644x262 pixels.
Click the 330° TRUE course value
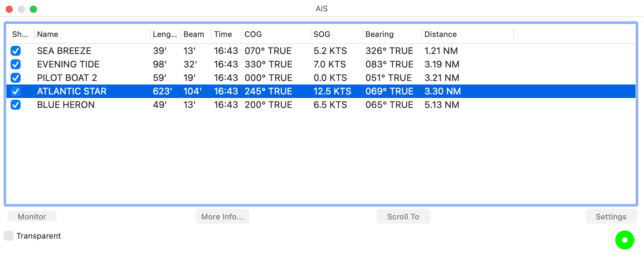268,64
